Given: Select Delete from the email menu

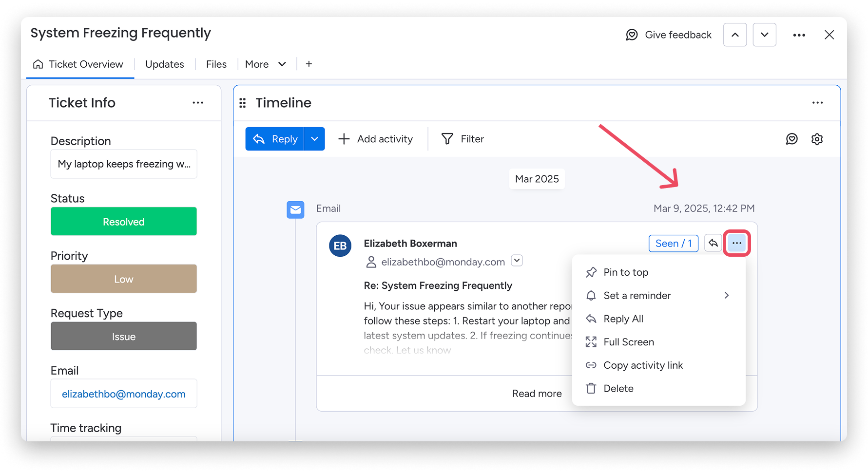Looking at the screenshot, I should pyautogui.click(x=659, y=389).
